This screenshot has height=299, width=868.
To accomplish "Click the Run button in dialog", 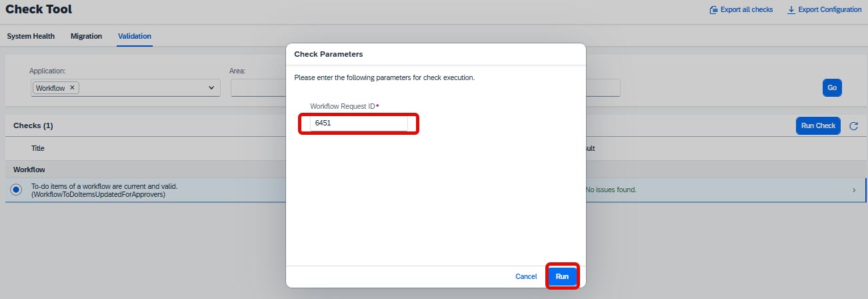I will [563, 276].
